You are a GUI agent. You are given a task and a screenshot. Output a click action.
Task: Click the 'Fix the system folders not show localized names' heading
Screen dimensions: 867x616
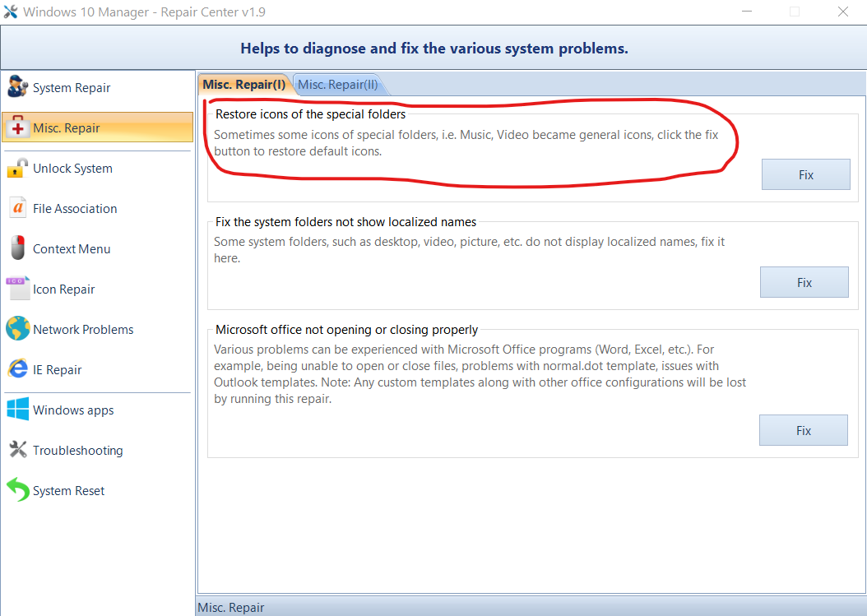point(345,222)
